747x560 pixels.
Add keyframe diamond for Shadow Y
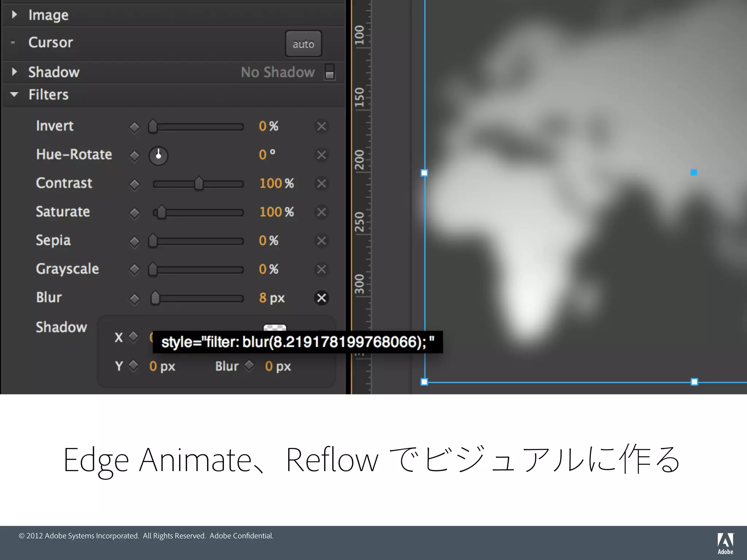133,365
